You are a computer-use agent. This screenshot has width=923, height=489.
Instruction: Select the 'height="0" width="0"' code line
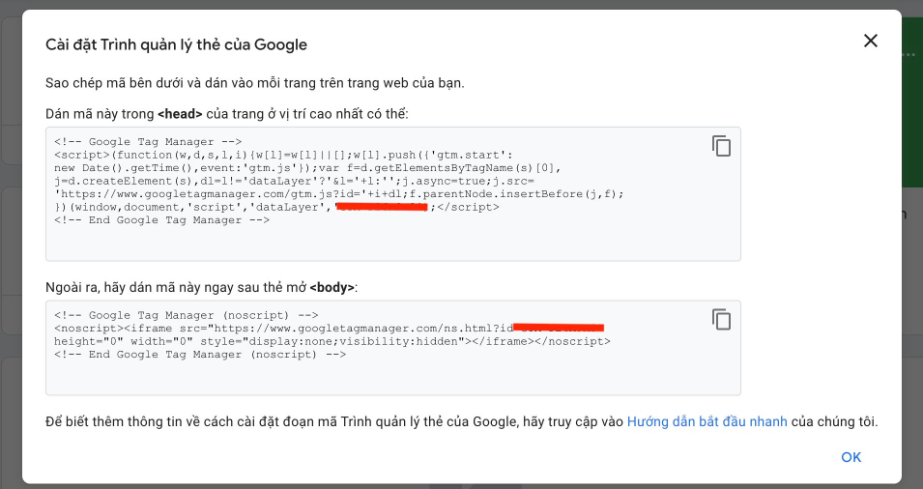(332, 341)
